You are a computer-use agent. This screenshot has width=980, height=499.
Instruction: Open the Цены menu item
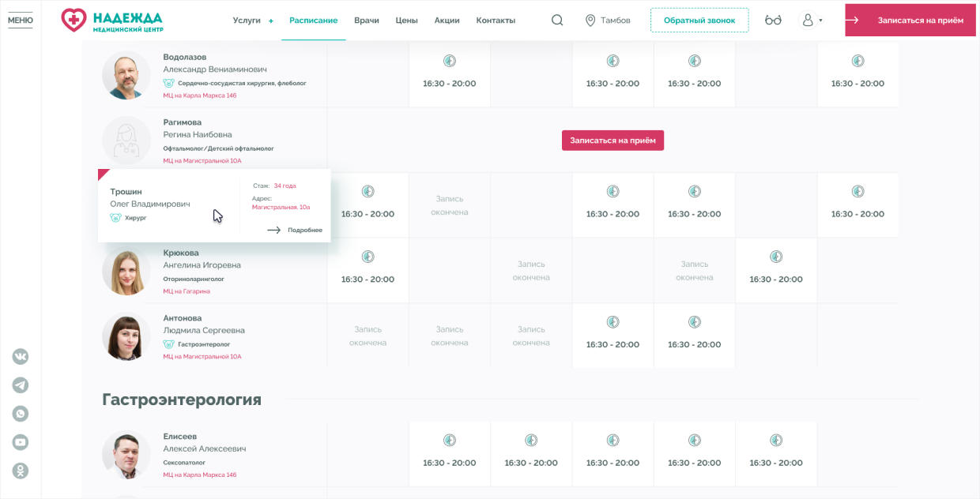[x=407, y=21]
